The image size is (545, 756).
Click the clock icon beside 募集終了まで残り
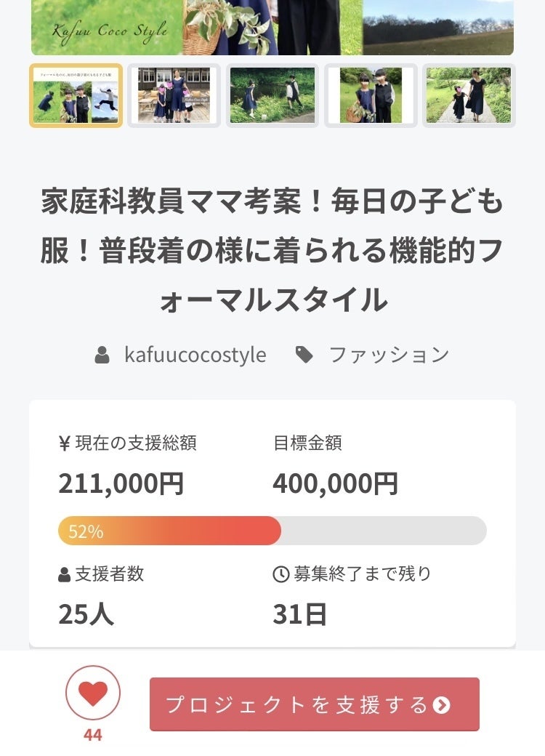[x=280, y=574]
